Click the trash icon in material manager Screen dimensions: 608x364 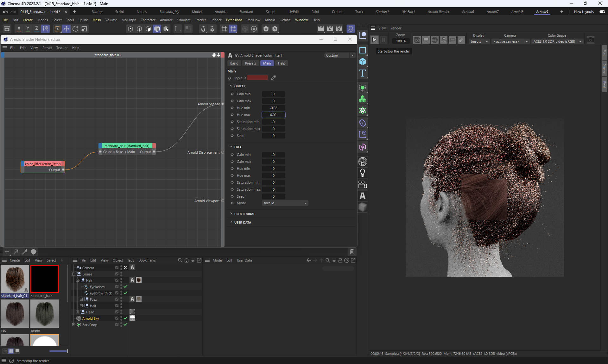(352, 252)
